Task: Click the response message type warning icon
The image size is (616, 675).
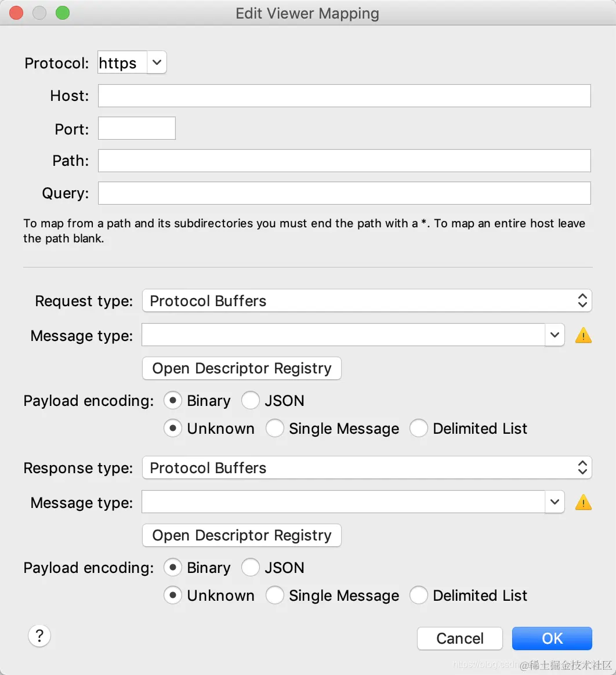Action: click(584, 502)
